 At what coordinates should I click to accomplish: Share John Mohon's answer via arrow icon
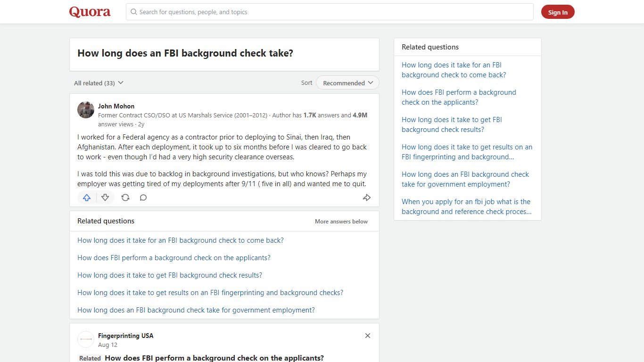(x=367, y=197)
